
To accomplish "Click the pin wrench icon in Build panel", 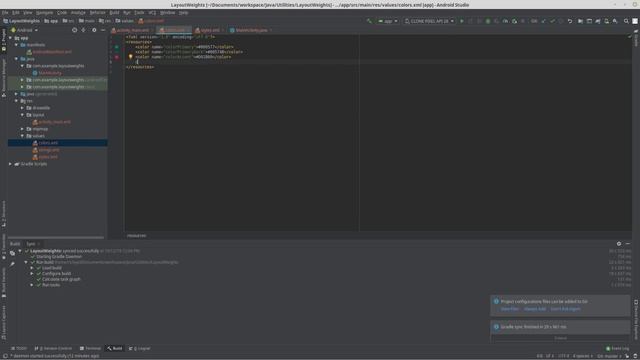I will [12, 264].
